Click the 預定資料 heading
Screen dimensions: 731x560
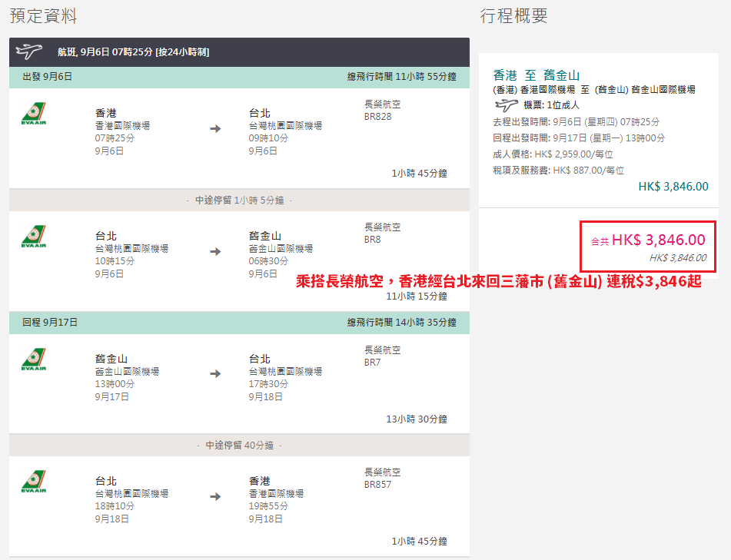pyautogui.click(x=43, y=16)
